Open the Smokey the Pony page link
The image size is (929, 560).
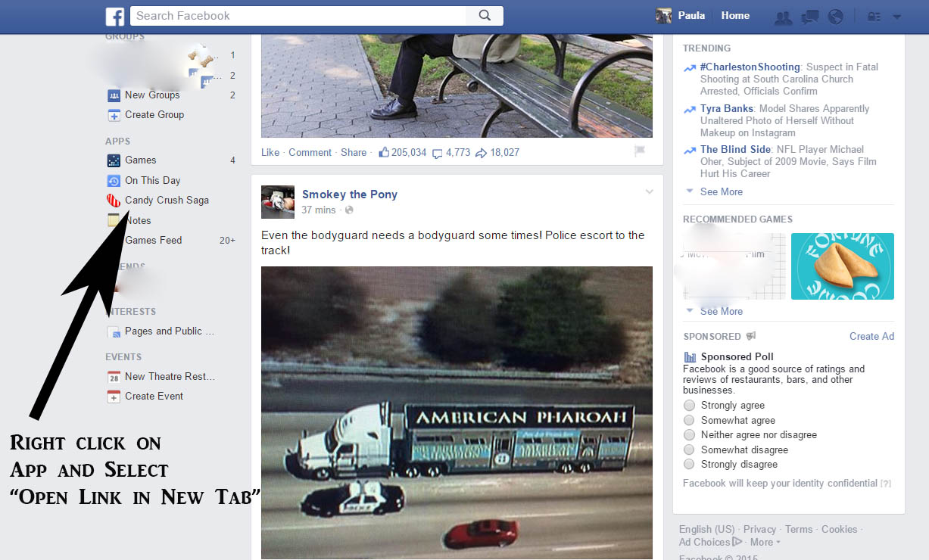pyautogui.click(x=350, y=194)
